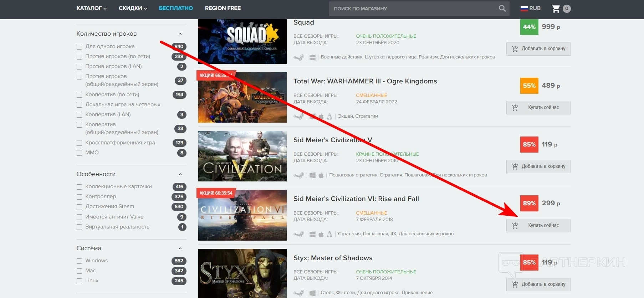Click Steam icon under Total War Ogre Kingdoms
Viewport: 644px width, 298px height.
pyautogui.click(x=299, y=116)
